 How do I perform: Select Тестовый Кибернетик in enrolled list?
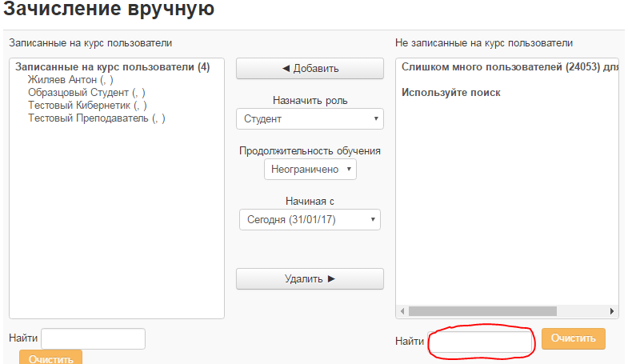coord(87,106)
